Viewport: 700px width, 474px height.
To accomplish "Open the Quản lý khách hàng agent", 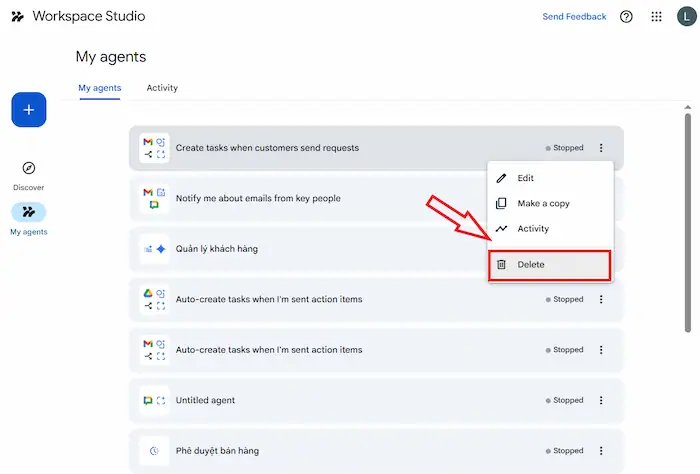I will 217,249.
